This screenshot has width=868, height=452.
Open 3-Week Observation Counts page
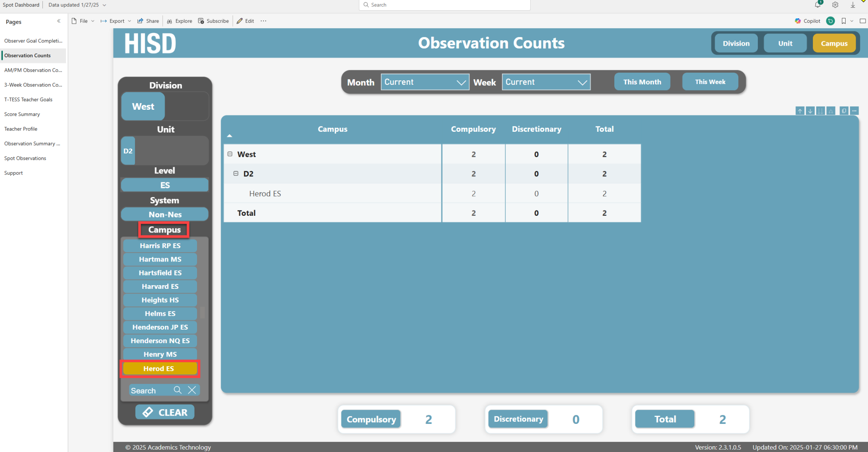pyautogui.click(x=33, y=85)
